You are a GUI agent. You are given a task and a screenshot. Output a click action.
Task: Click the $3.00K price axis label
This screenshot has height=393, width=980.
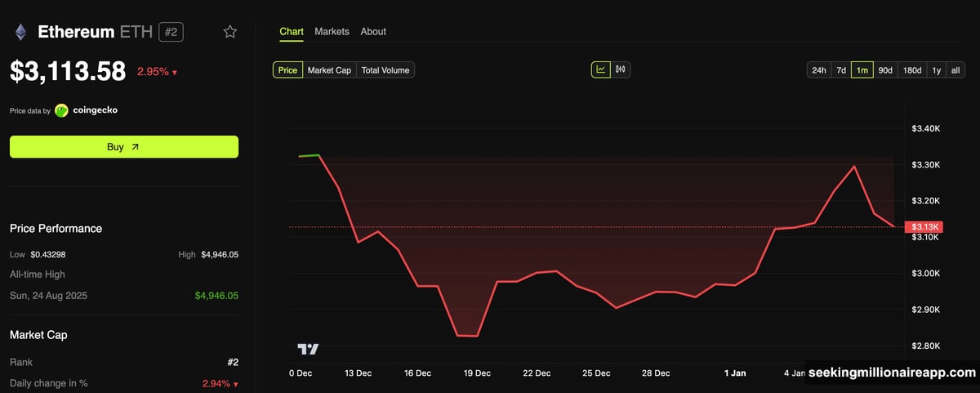(x=926, y=273)
